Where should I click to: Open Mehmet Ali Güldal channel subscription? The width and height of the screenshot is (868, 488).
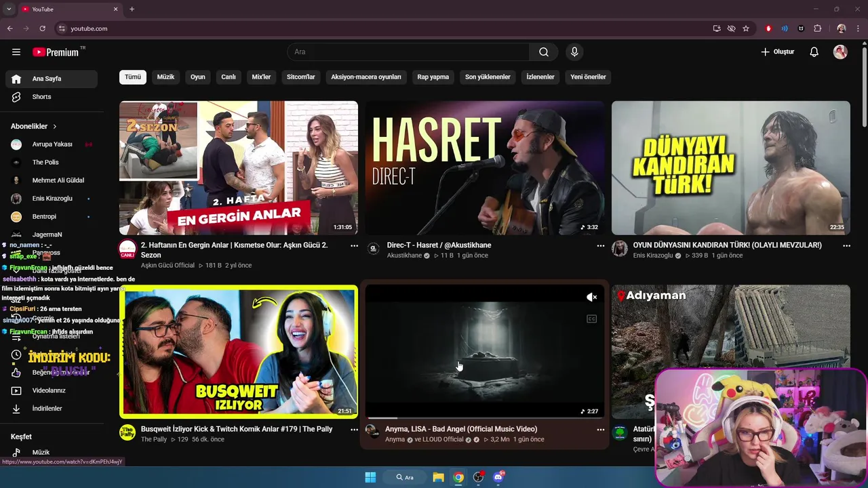pyautogui.click(x=52, y=180)
